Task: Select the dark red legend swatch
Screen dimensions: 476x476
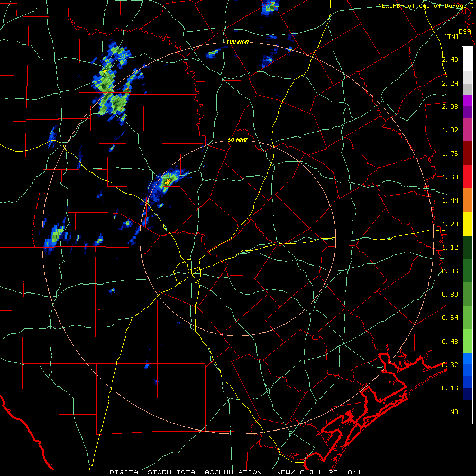Action: pos(467,153)
